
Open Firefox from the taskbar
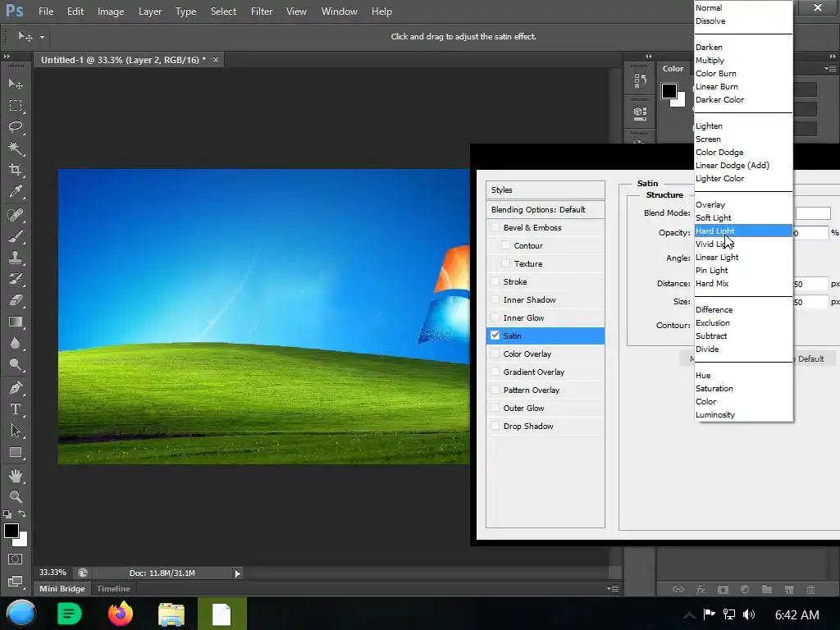[121, 614]
